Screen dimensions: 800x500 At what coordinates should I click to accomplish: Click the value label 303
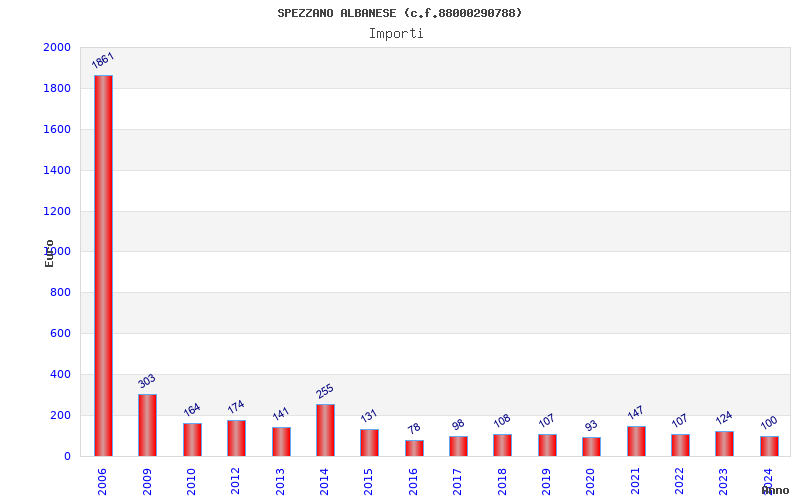pyautogui.click(x=146, y=381)
